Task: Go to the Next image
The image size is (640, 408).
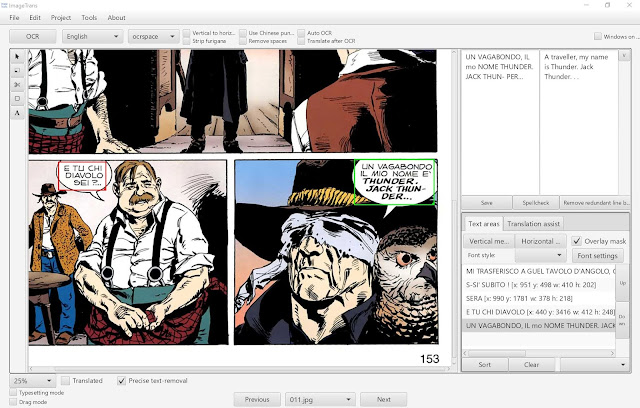Action: [384, 399]
